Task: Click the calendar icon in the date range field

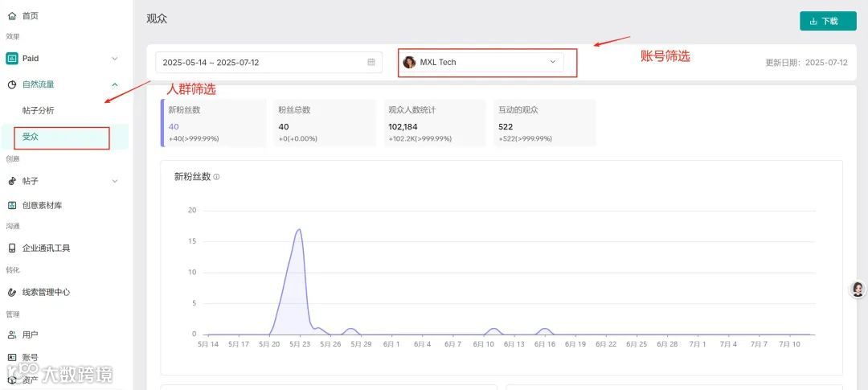Action: click(x=371, y=62)
